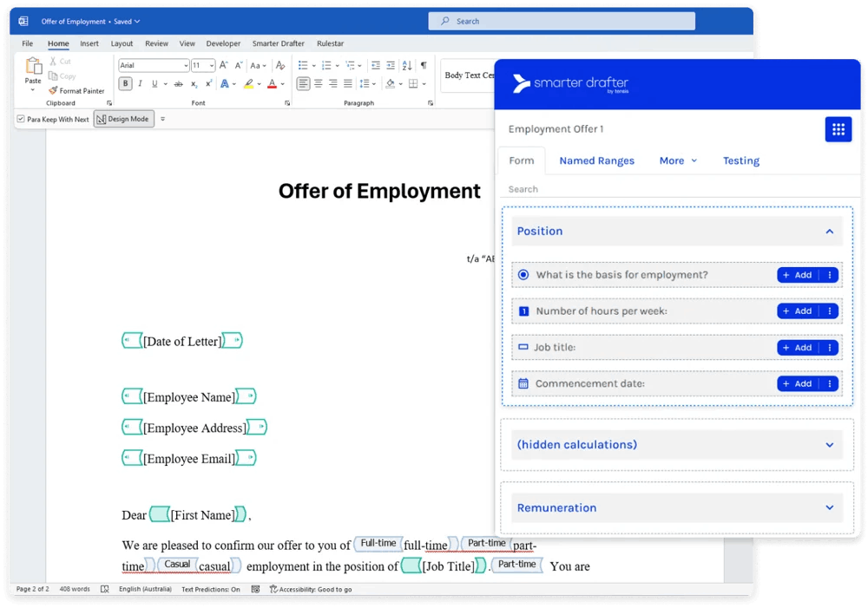
Task: Apply strikethrough formatting
Action: (x=178, y=84)
